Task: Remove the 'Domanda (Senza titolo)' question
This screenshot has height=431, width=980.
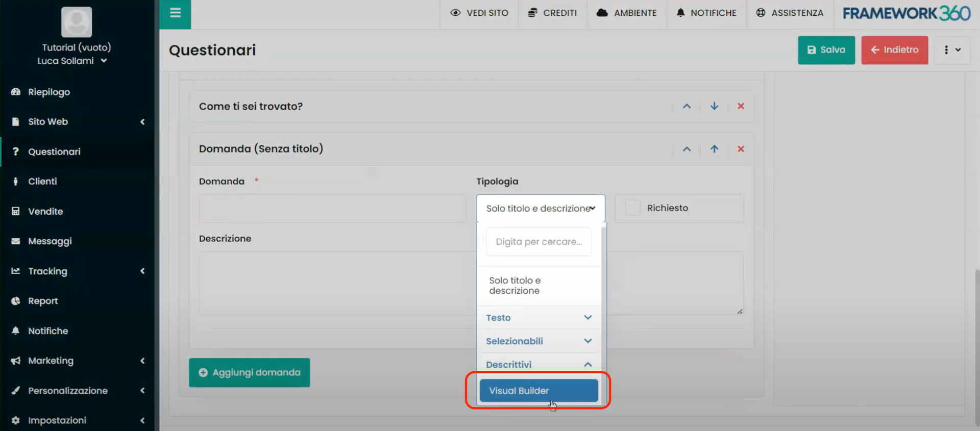Action: coord(741,149)
